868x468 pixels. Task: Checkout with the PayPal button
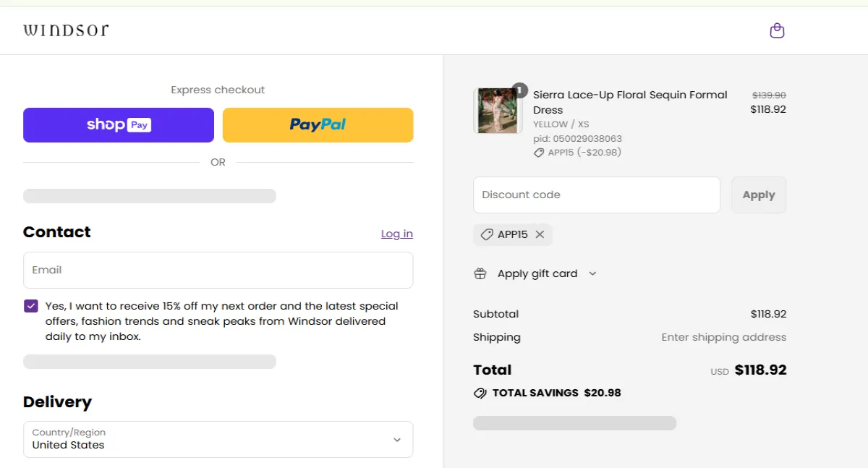coord(318,124)
